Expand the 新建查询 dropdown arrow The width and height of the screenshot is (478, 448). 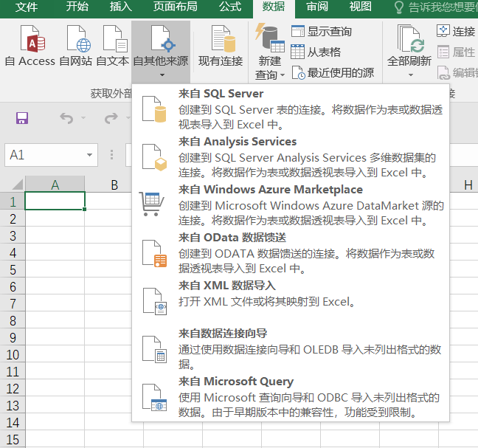click(283, 75)
